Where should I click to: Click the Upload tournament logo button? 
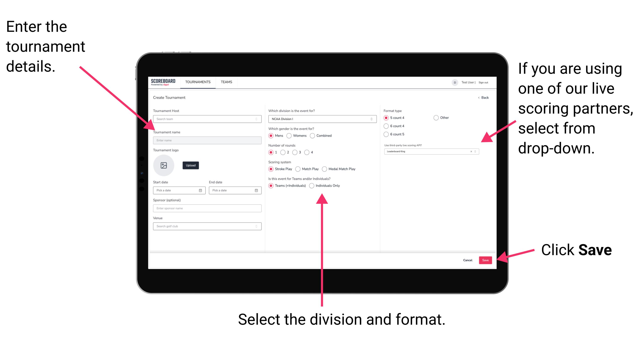coord(190,165)
